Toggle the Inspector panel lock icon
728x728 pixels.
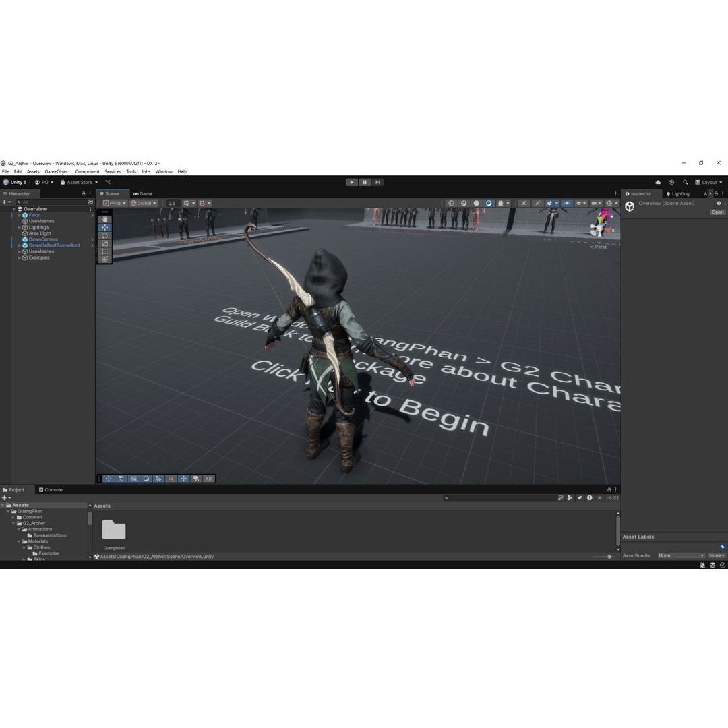point(716,194)
